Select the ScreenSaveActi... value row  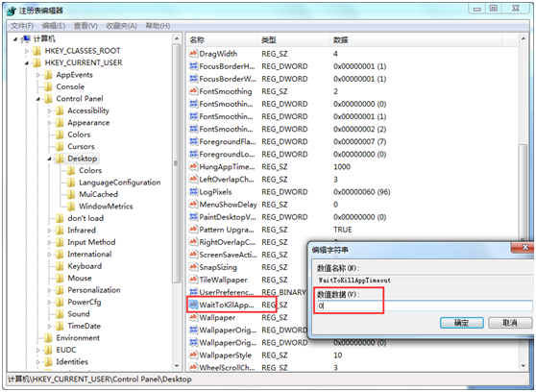(x=248, y=255)
